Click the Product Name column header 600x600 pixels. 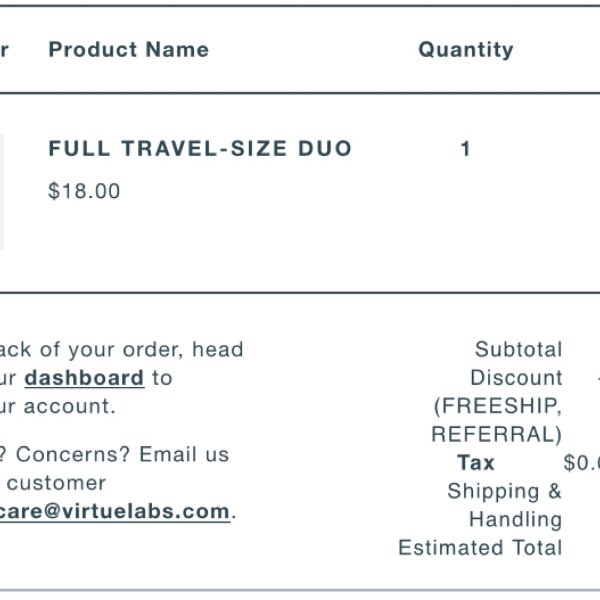pos(129,50)
